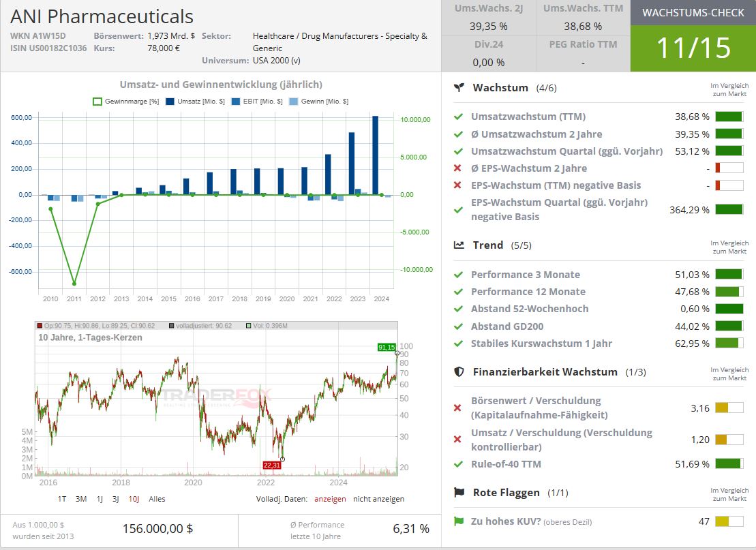756x550 pixels.
Task: Click the Universum value USA 2000 (v)
Action: click(277, 60)
